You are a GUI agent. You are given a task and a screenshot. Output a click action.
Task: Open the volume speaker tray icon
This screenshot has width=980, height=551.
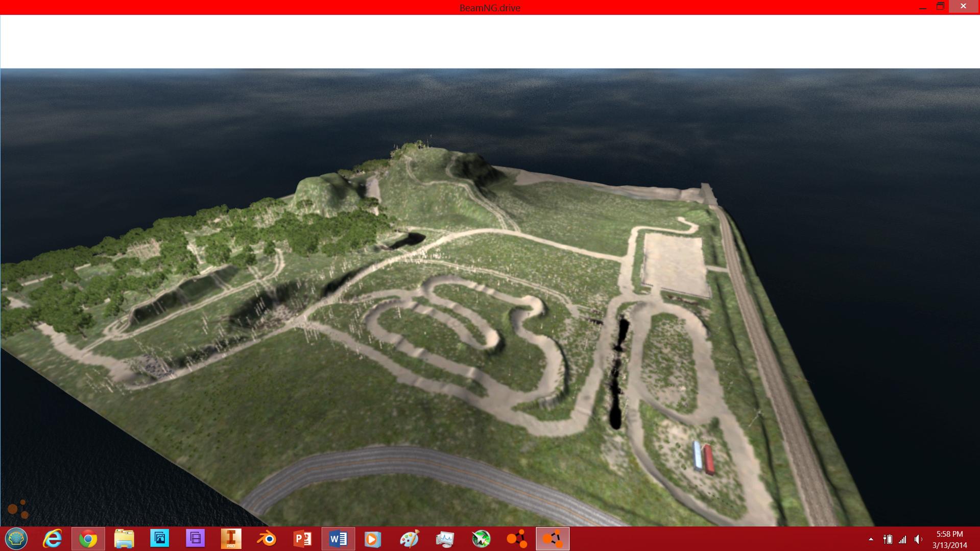[918, 539]
